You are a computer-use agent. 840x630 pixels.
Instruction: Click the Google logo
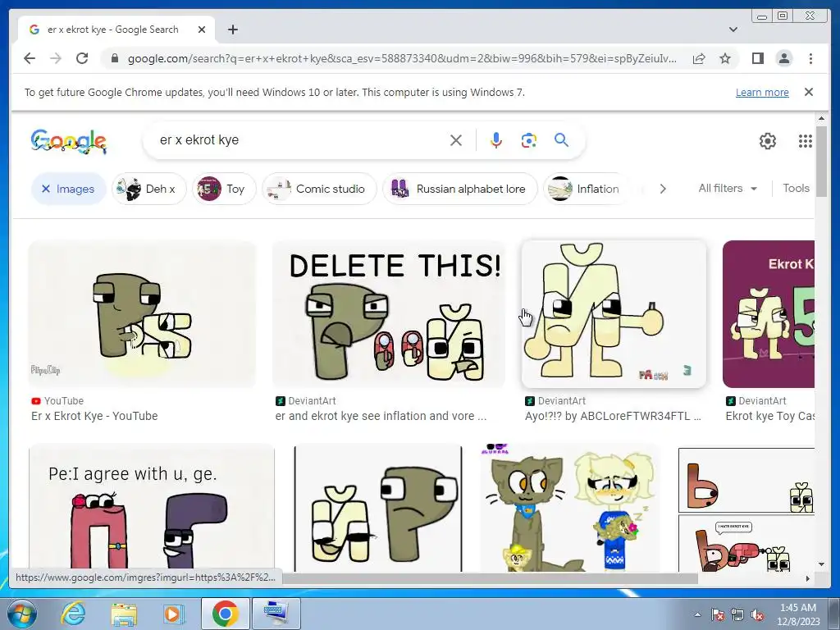69,141
